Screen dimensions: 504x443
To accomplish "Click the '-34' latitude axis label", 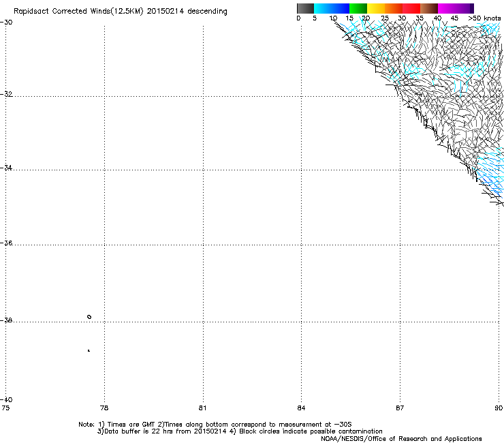I will (6, 168).
